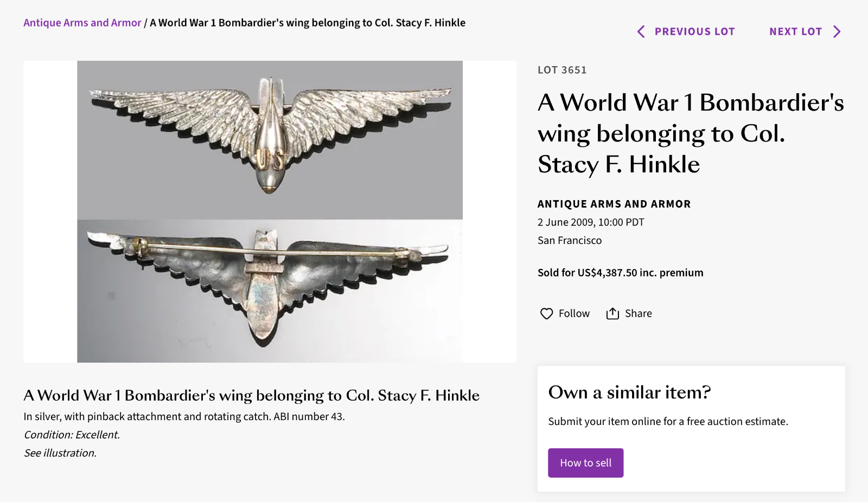Screen dimensions: 868x502
Task: Click the share arrow-box icon
Action: [x=612, y=313]
